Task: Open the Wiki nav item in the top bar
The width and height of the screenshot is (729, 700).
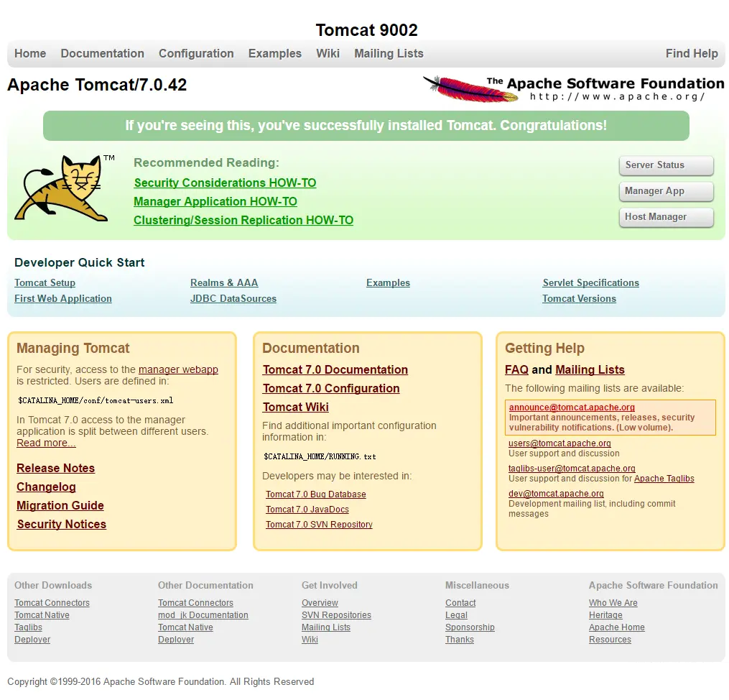Action: coord(328,53)
